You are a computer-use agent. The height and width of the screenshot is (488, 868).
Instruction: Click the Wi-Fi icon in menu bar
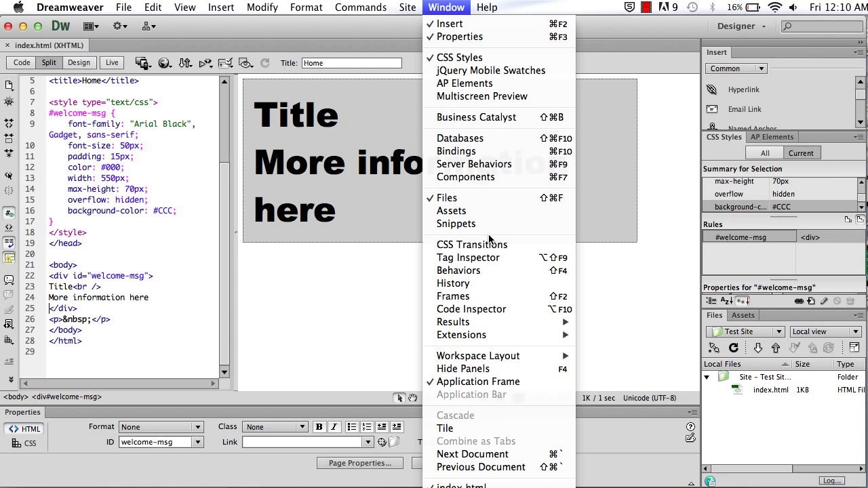pos(775,7)
